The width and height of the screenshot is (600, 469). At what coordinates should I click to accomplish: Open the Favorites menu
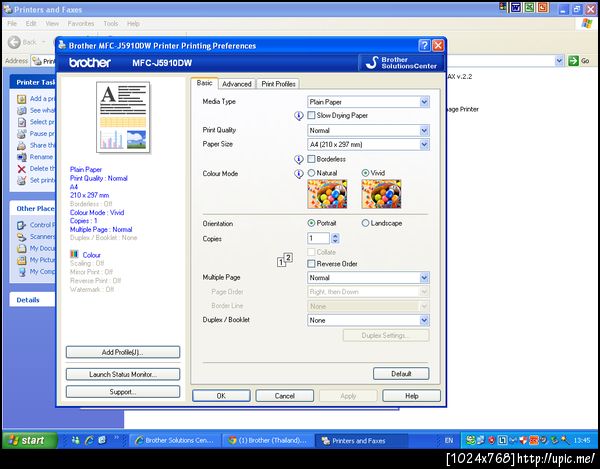(81, 24)
